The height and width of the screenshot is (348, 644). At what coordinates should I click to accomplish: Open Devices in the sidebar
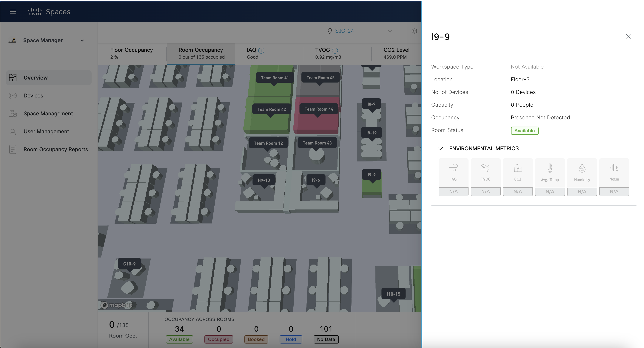pos(33,96)
